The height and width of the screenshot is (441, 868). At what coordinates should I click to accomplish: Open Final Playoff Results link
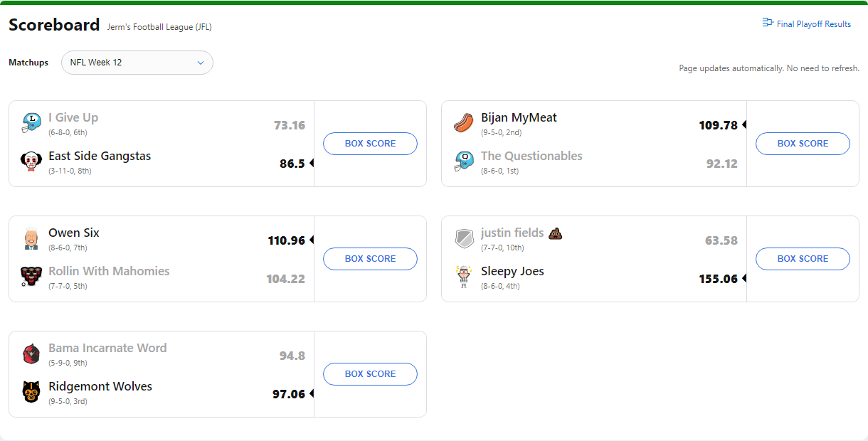(814, 24)
